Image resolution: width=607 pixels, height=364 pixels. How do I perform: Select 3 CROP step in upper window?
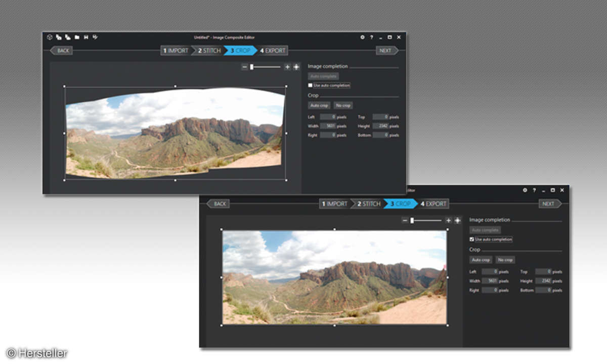point(240,51)
